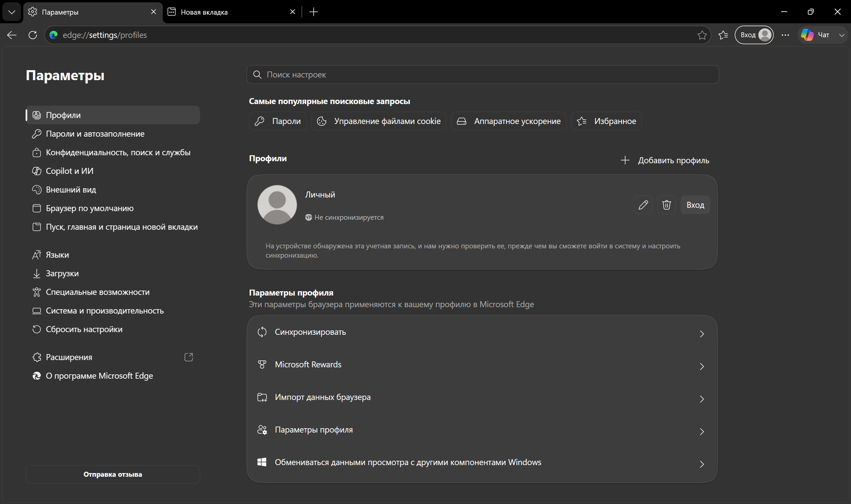The image size is (851, 504).
Task: Click the chevron on the Параметры профиля row
Action: [702, 432]
